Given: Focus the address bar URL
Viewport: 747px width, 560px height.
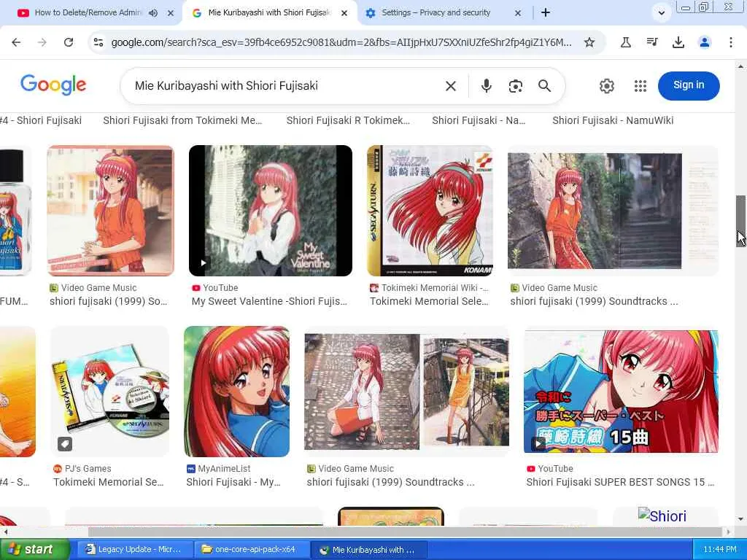Looking at the screenshot, I should click(x=341, y=42).
